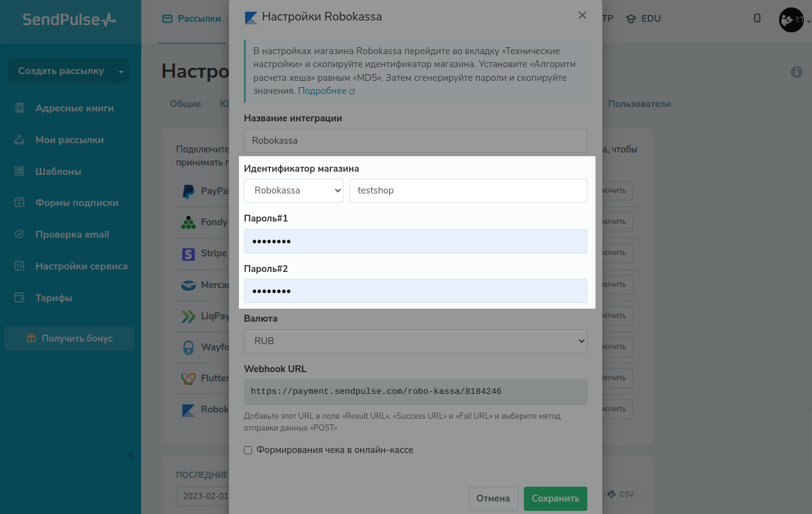
Task: Collapse the sidebar with the chevron
Action: 131,455
